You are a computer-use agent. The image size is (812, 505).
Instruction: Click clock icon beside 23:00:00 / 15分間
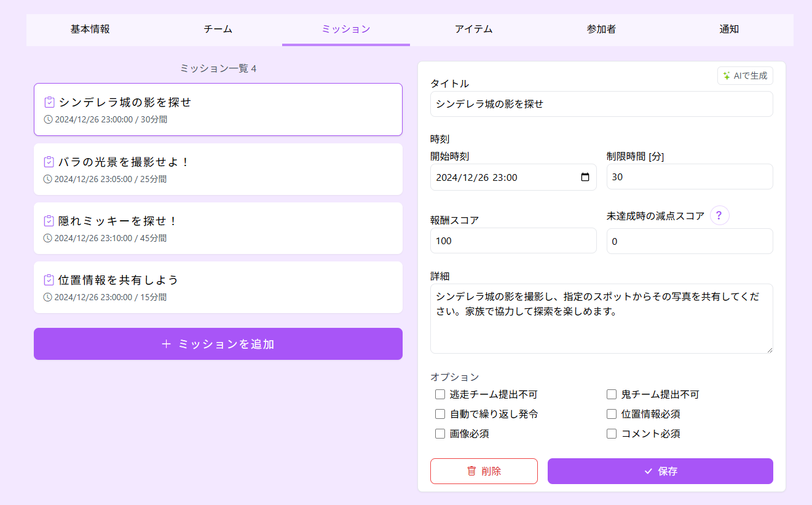[x=48, y=297]
